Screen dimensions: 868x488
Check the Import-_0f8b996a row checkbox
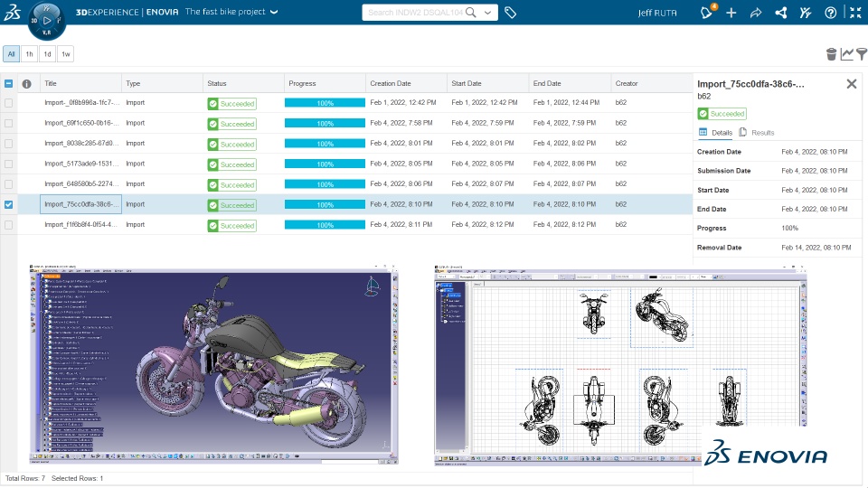click(8, 103)
